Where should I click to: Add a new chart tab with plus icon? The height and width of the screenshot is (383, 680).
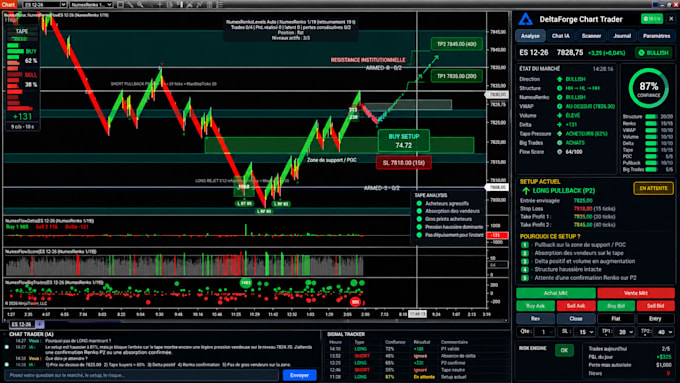coord(39,324)
